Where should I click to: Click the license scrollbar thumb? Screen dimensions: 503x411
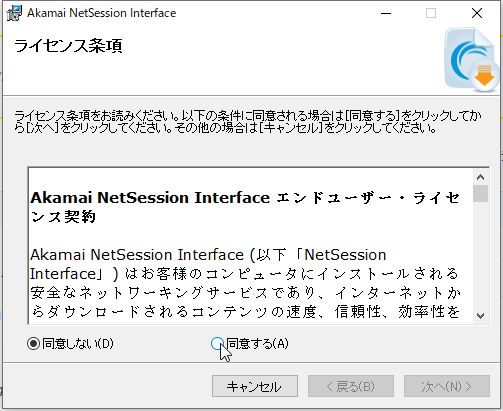tap(480, 193)
